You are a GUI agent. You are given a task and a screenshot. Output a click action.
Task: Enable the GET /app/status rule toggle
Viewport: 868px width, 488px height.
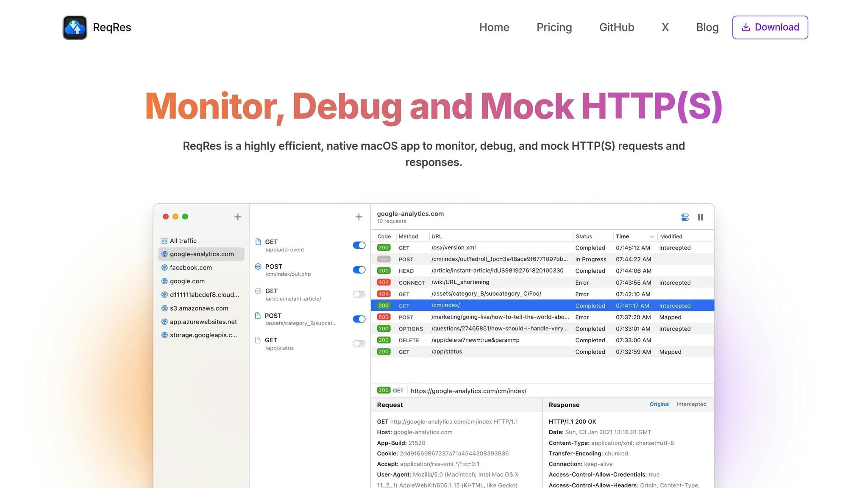(x=359, y=344)
